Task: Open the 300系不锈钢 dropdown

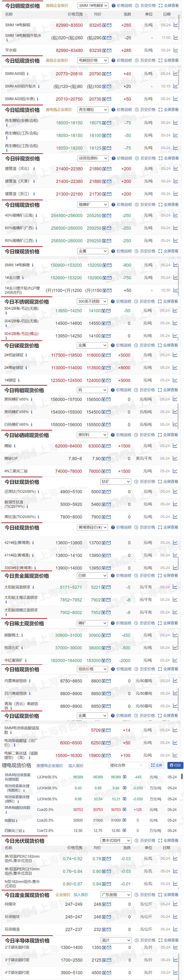Action: click(x=92, y=301)
